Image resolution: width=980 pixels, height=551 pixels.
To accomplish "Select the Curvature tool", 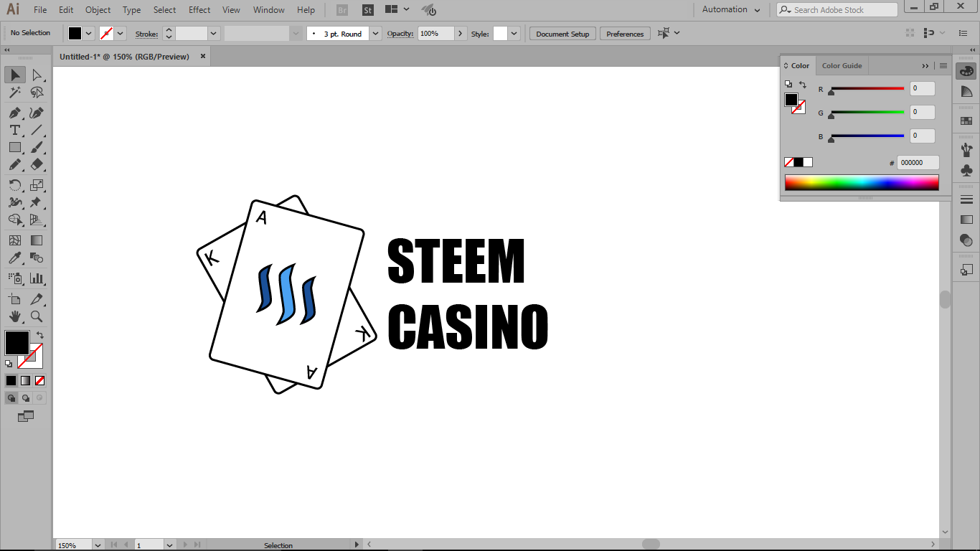I will tap(37, 113).
